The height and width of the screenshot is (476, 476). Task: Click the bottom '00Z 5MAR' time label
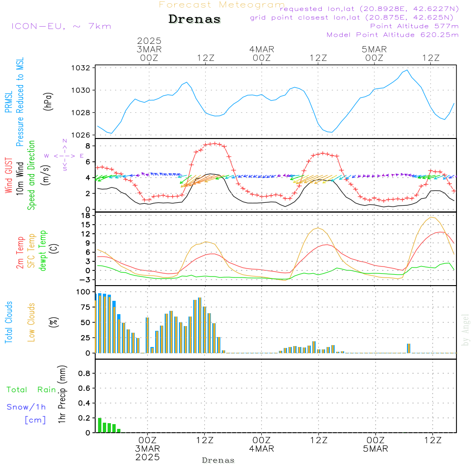point(376,445)
